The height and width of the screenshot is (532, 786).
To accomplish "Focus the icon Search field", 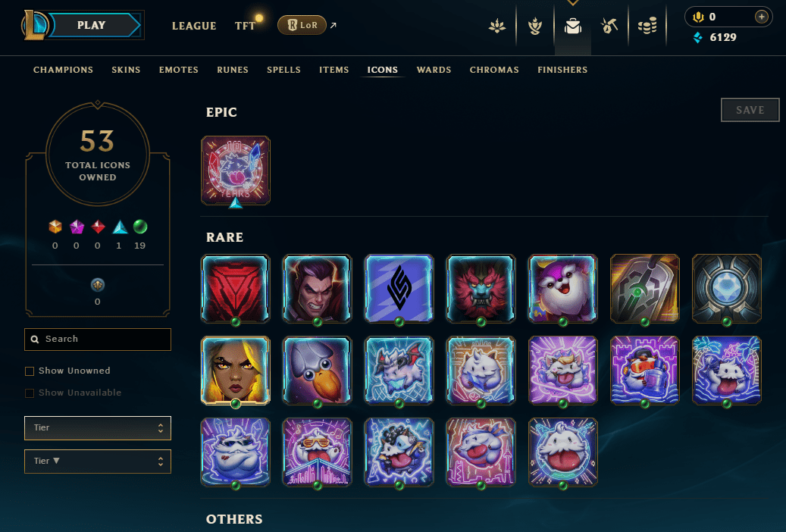I will click(x=98, y=340).
